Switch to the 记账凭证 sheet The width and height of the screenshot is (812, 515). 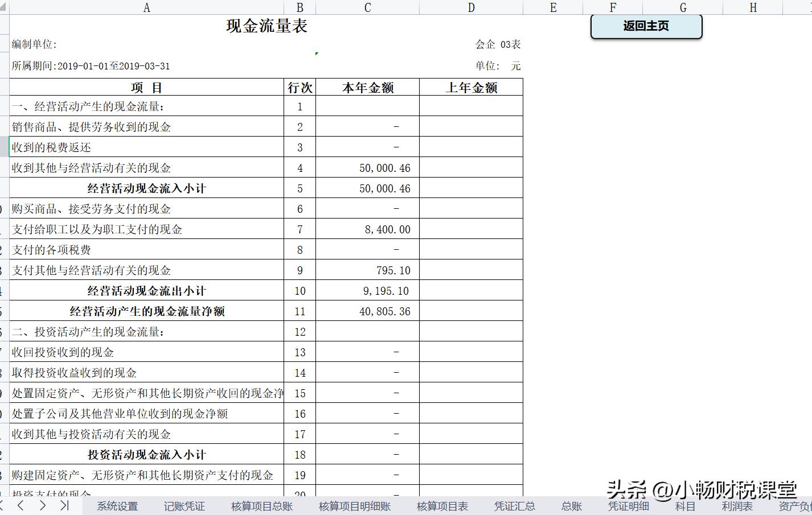tap(183, 505)
